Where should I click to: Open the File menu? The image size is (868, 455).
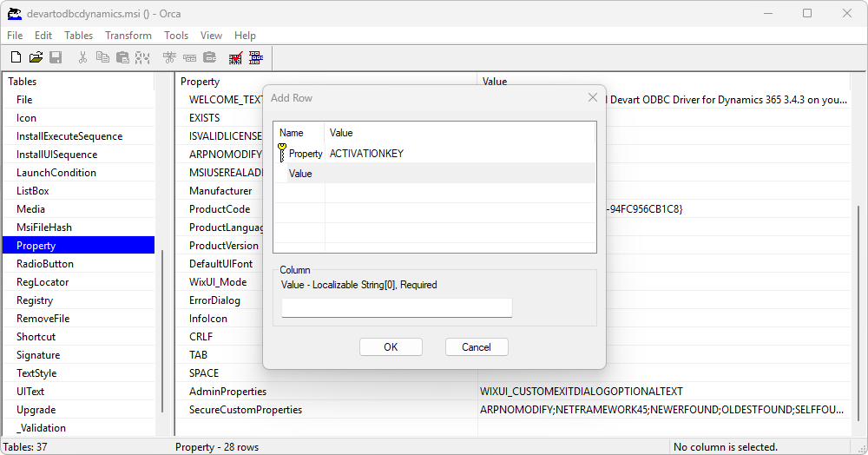pos(15,36)
